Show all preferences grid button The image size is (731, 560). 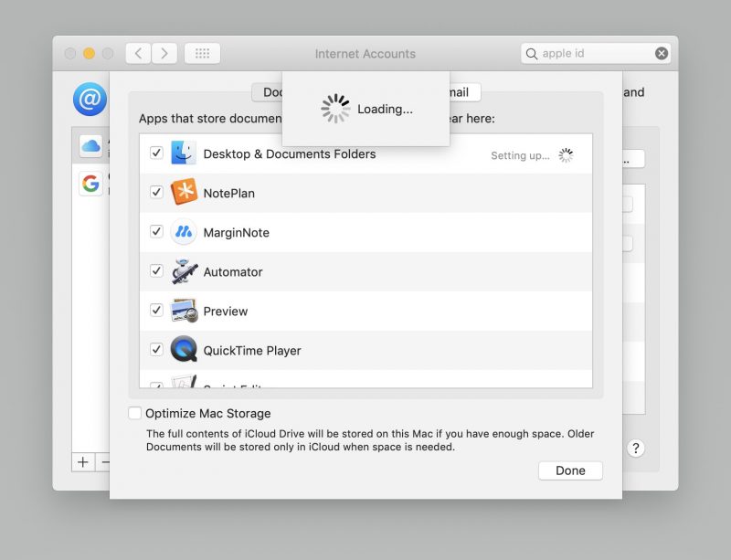point(202,54)
